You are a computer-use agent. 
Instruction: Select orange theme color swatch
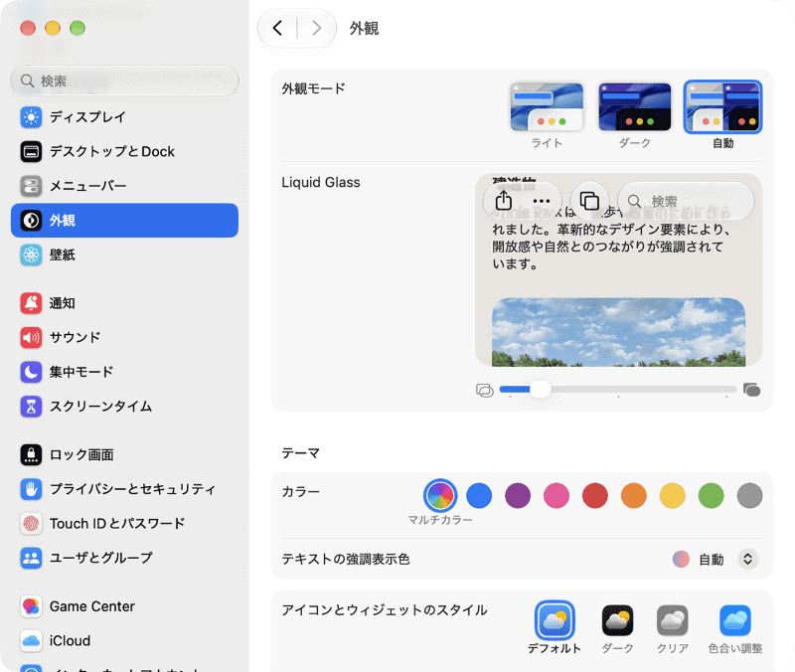[634, 495]
